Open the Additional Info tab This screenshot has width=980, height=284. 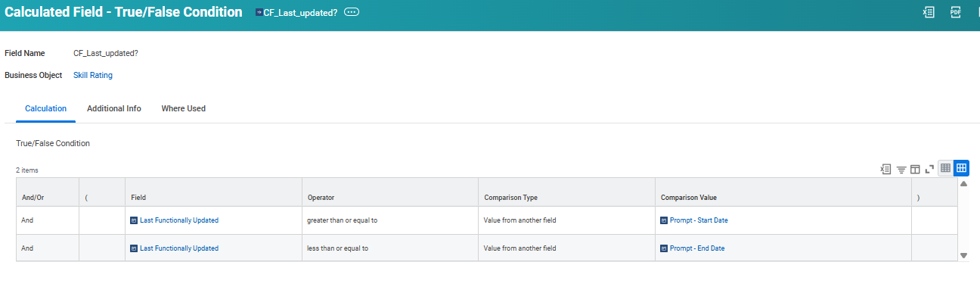(114, 108)
